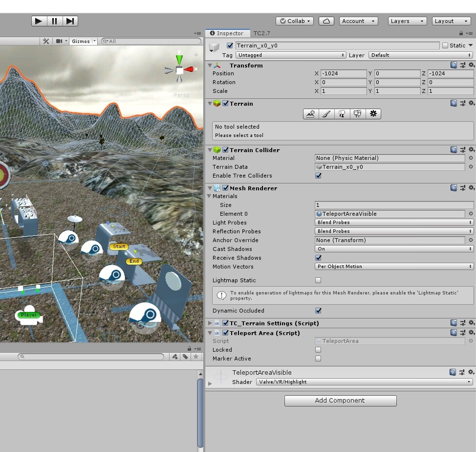Open the Collab button

point(294,21)
